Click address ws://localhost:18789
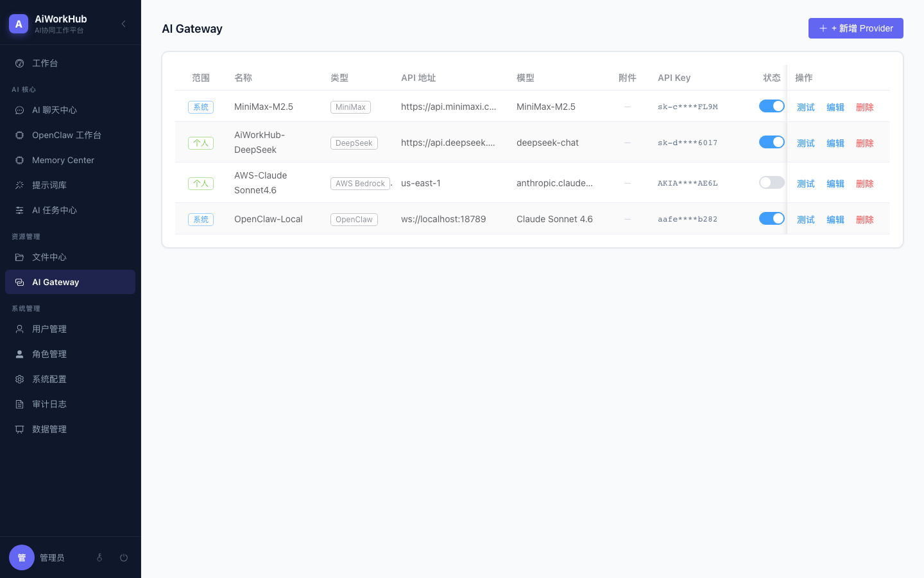This screenshot has height=578, width=924. click(443, 219)
